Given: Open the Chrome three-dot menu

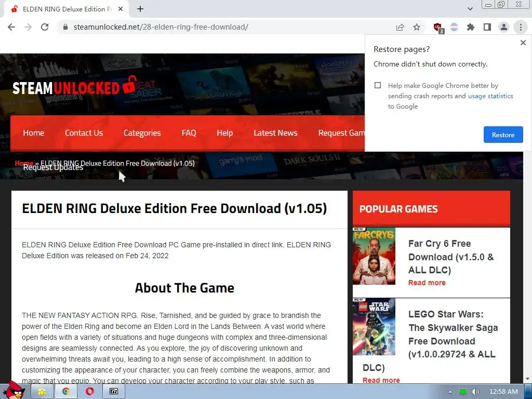Looking at the screenshot, I should point(521,27).
